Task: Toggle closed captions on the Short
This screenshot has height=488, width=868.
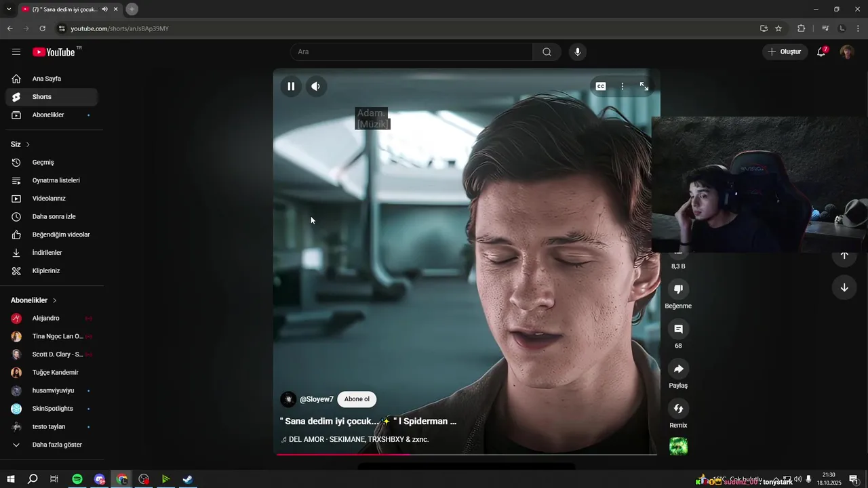Action: pos(601,86)
